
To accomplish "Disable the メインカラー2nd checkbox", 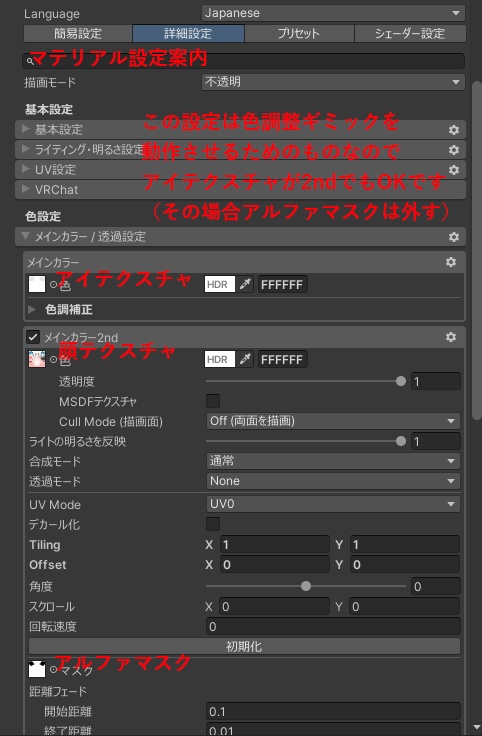I will pyautogui.click(x=33, y=337).
